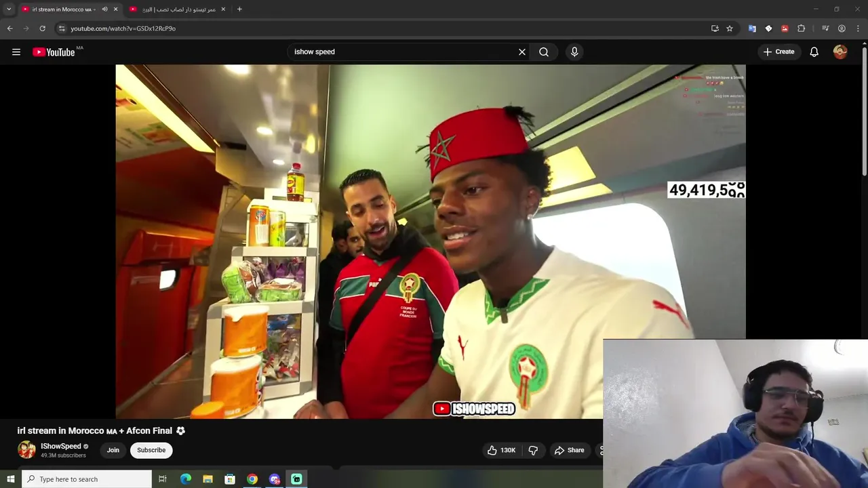Open the install/cast icon in address bar
The image size is (868, 488).
pos(715,28)
